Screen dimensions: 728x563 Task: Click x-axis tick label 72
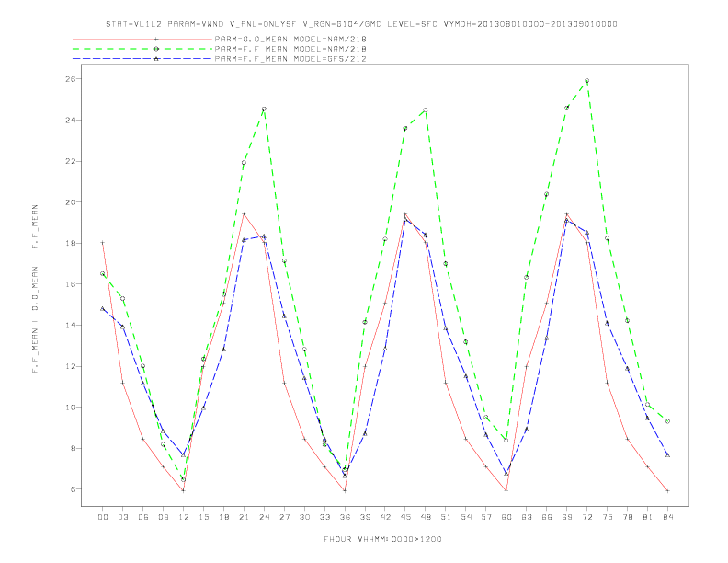tap(586, 517)
